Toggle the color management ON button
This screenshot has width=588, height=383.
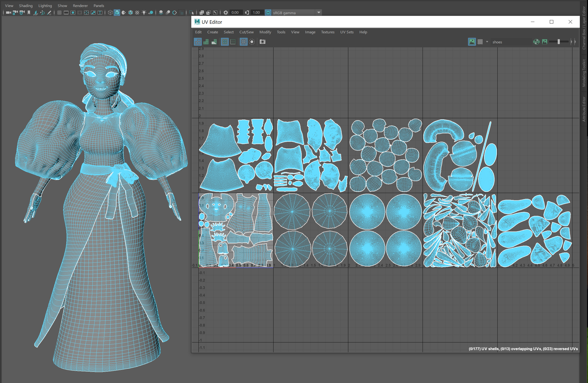pyautogui.click(x=268, y=13)
